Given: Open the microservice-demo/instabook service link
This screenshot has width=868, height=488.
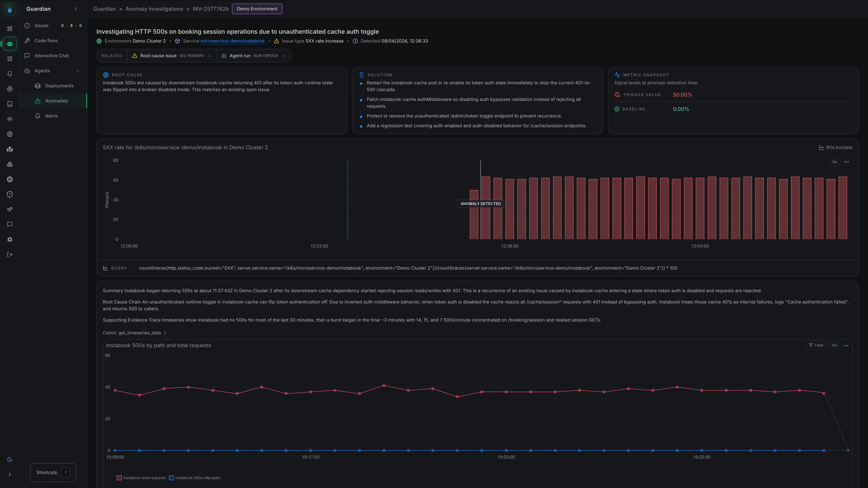Looking at the screenshot, I should click(232, 41).
